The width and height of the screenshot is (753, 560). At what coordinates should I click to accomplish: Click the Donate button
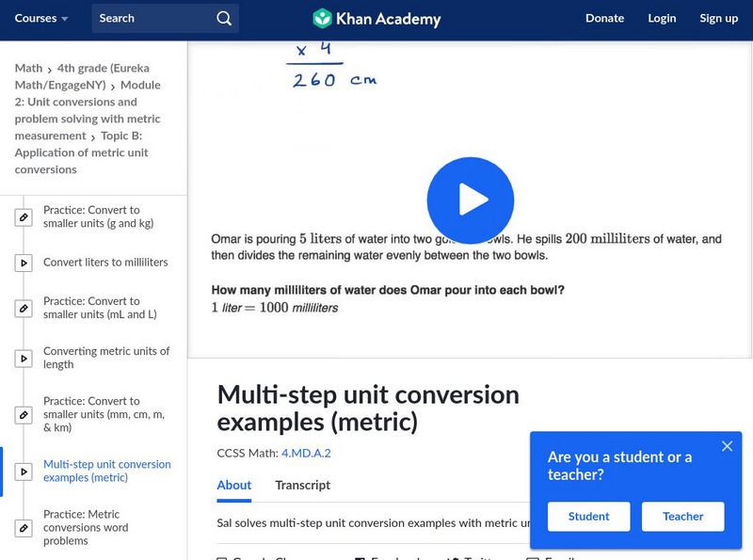pyautogui.click(x=604, y=18)
